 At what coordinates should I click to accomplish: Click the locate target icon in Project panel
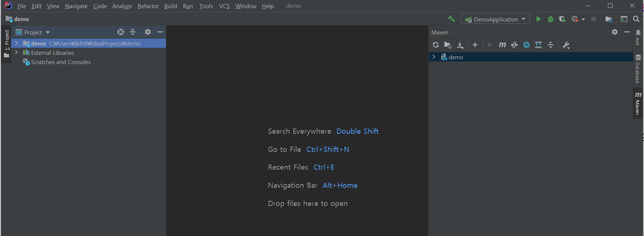click(x=121, y=32)
